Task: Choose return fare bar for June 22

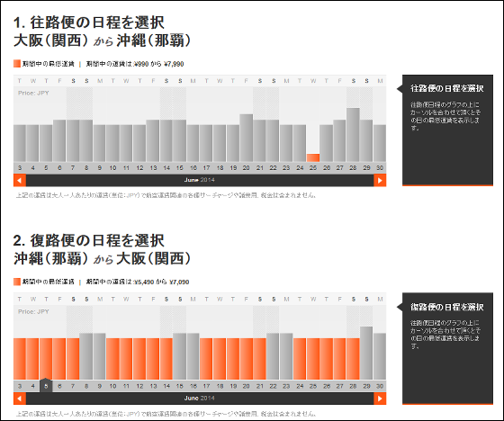Action: (273, 356)
